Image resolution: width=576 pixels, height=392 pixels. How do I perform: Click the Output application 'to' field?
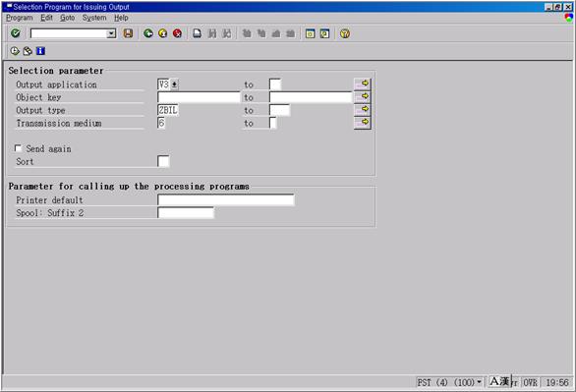pyautogui.click(x=275, y=84)
